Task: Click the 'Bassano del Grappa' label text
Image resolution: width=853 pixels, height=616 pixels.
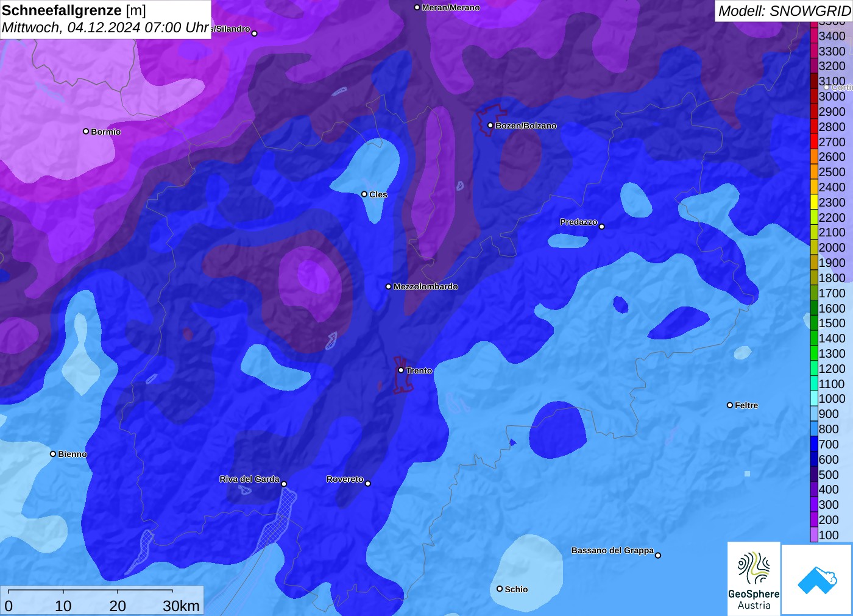Action: point(612,550)
